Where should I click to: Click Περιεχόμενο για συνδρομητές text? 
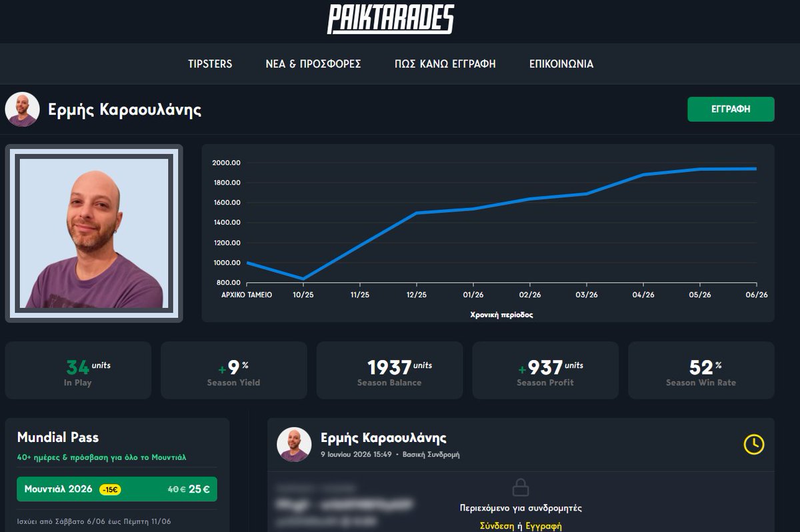pos(521,508)
